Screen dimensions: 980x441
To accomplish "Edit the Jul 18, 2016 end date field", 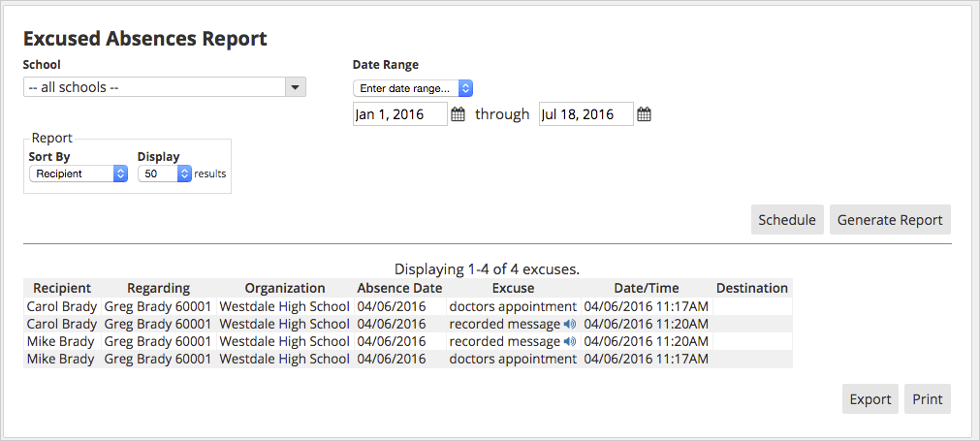I will (586, 114).
